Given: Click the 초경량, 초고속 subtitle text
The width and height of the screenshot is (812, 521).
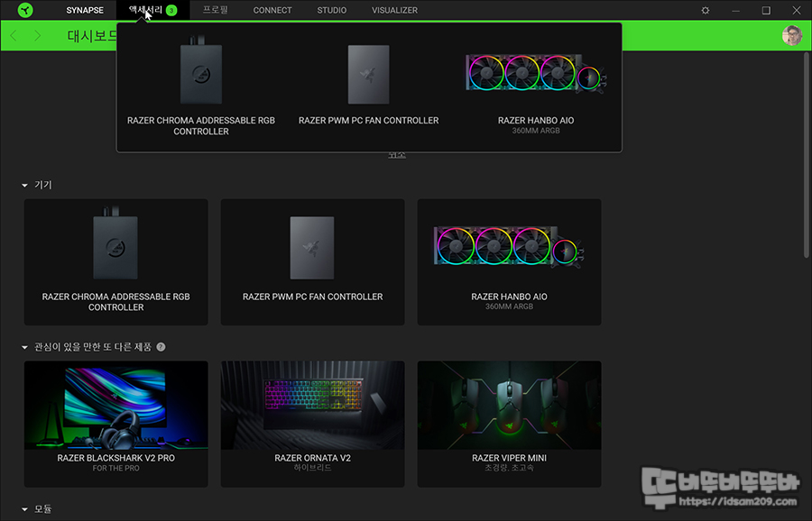Looking at the screenshot, I should (510, 468).
